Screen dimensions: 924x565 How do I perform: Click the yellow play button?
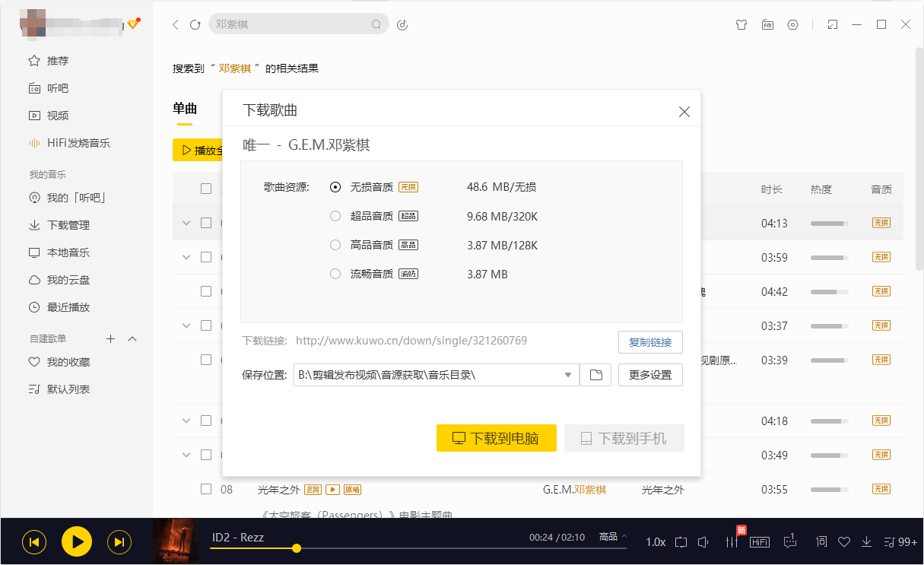coord(76,541)
